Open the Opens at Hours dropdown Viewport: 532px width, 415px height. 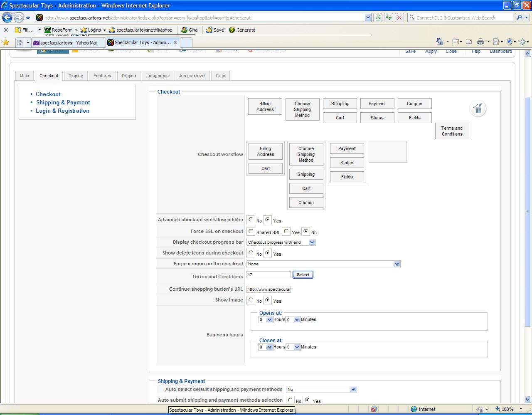click(266, 319)
